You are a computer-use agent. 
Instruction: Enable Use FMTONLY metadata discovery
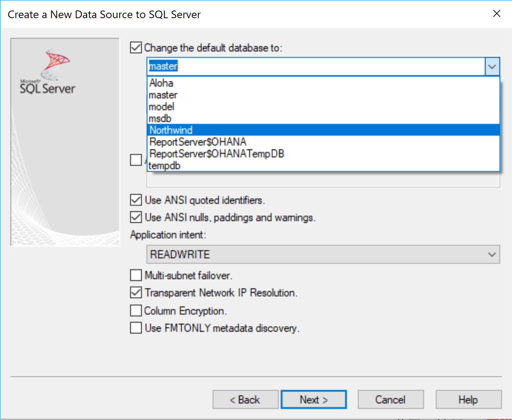coord(135,328)
